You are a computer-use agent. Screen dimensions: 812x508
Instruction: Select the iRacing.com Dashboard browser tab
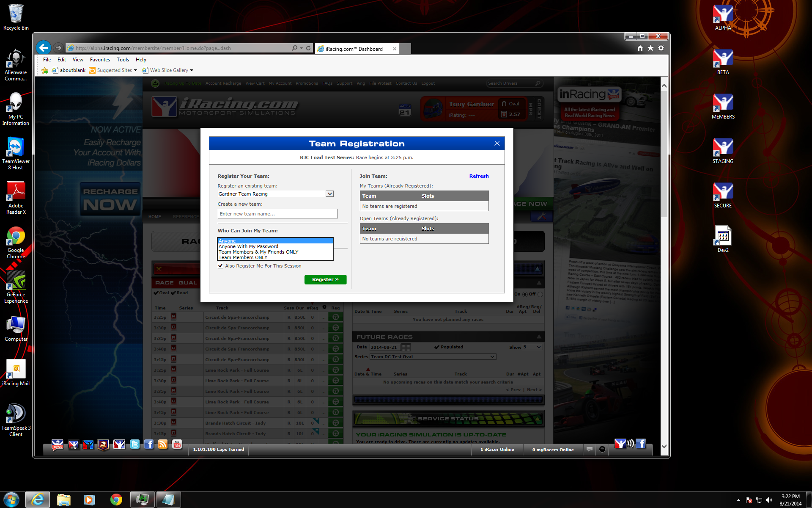tap(354, 49)
